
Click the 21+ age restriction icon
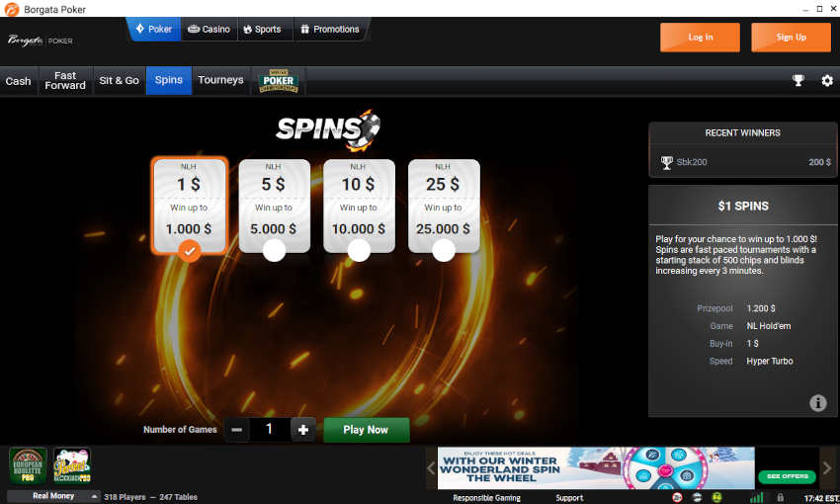(x=677, y=497)
